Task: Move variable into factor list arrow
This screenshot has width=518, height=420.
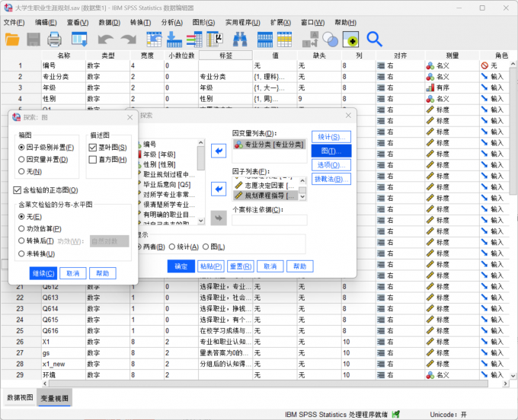Action: 219,189
